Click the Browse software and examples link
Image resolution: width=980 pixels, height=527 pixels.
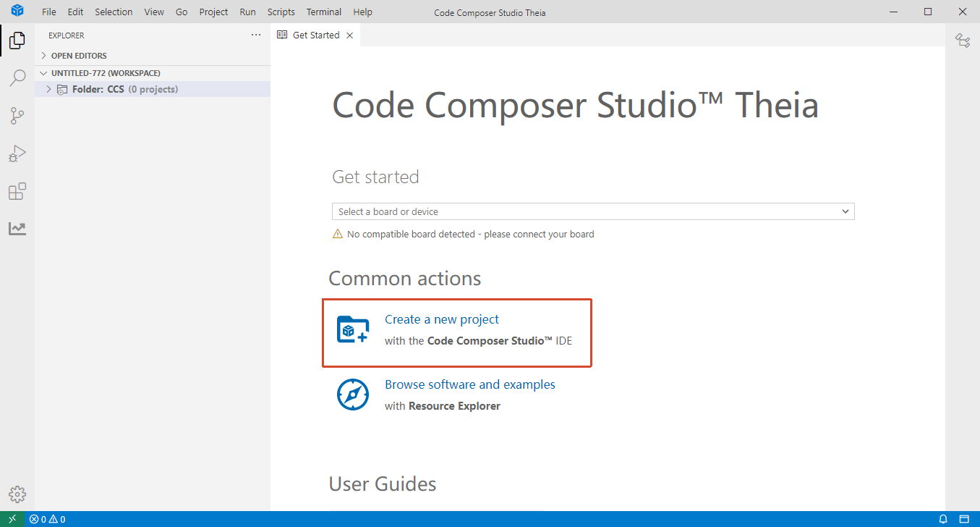[x=470, y=384]
